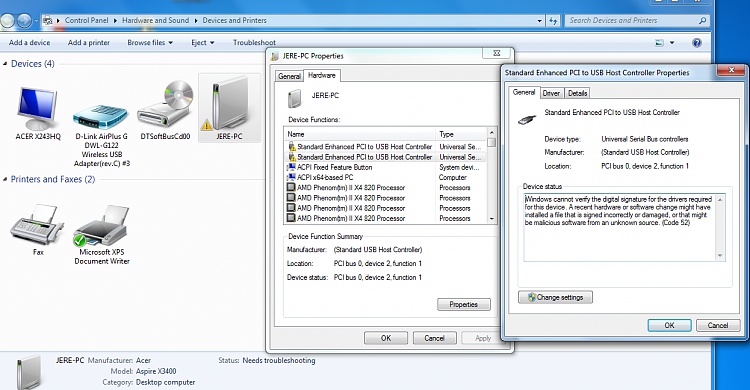
Task: Switch to the Driver tab
Action: (x=551, y=93)
